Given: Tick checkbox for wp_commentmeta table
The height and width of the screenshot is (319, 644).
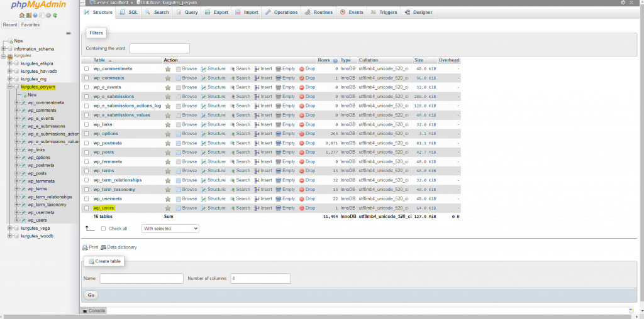Looking at the screenshot, I should (86, 69).
